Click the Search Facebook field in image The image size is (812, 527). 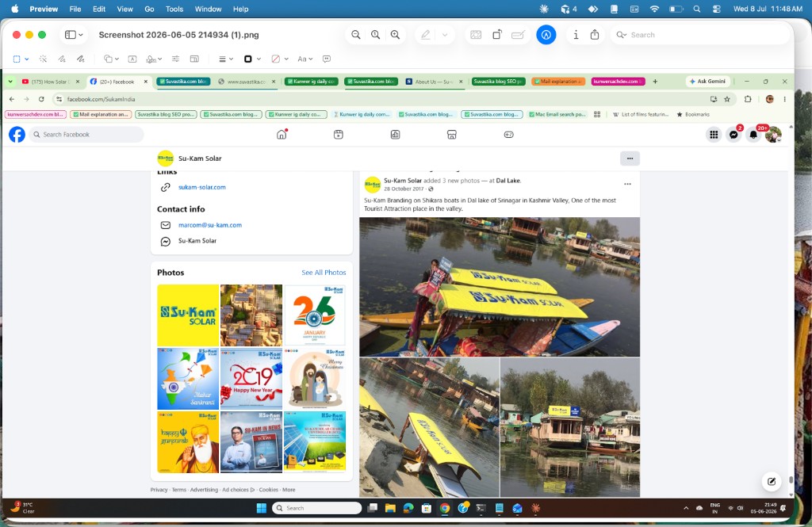tap(86, 135)
